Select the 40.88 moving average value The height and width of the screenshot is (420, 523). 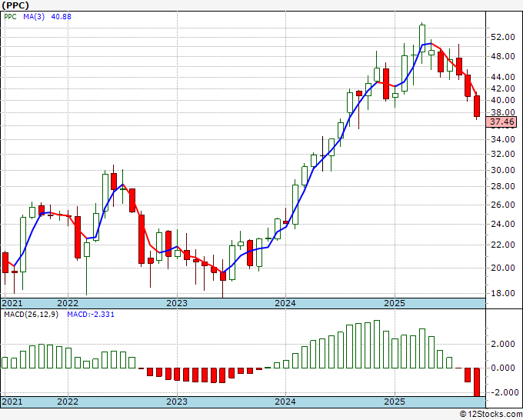tap(61, 17)
